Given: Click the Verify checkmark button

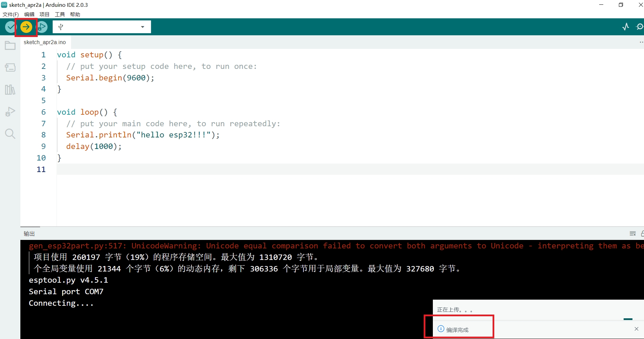Looking at the screenshot, I should click(11, 27).
